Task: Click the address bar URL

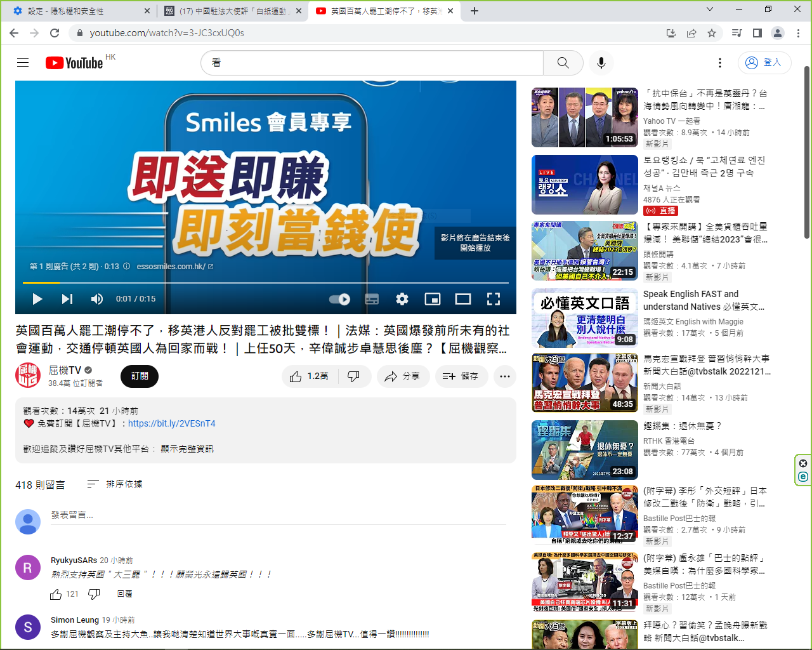Action: (167, 33)
